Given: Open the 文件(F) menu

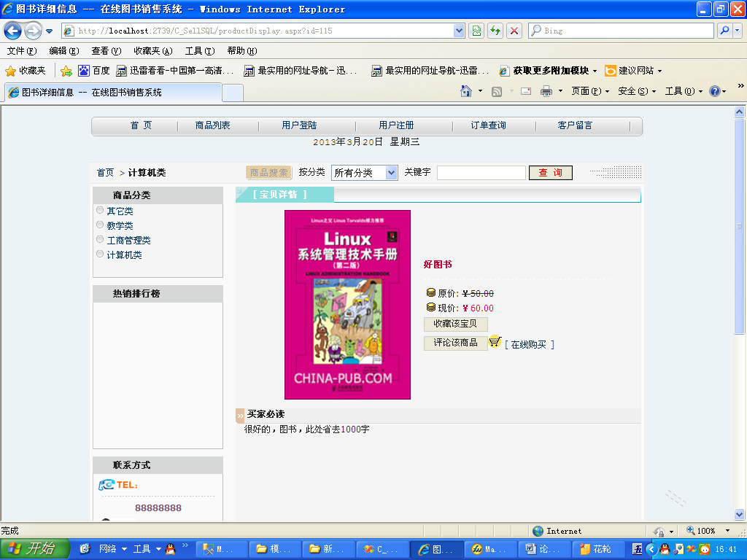Looking at the screenshot, I should click(x=21, y=51).
